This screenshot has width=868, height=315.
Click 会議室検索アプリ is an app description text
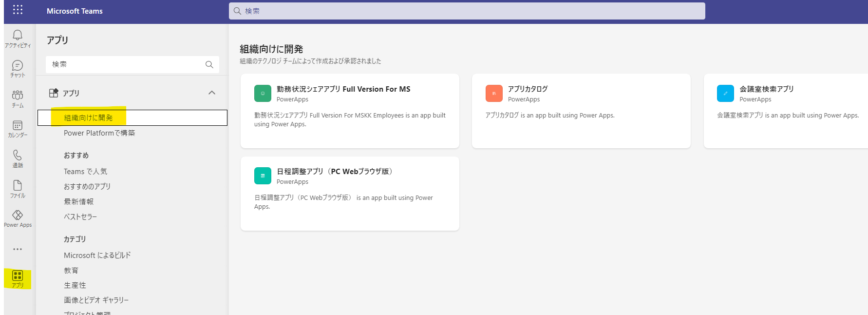coord(788,116)
